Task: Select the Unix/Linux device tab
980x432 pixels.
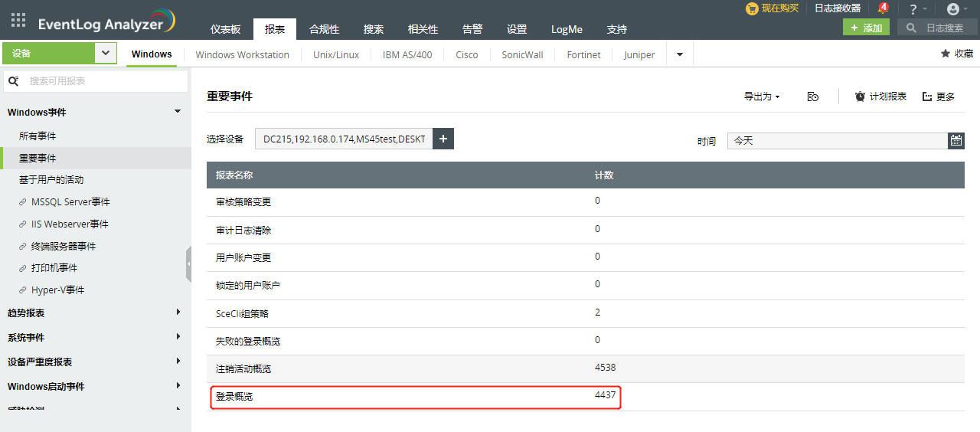Action: point(336,54)
